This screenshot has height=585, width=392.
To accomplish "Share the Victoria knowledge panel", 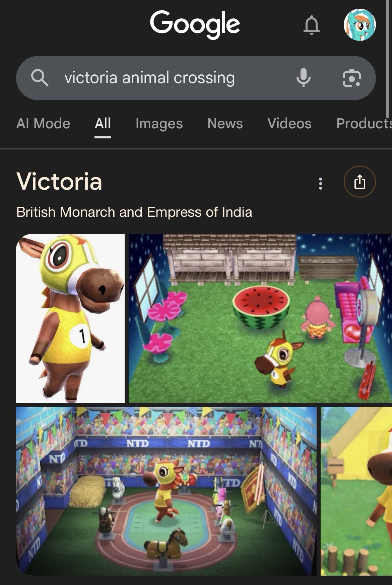I will pos(360,182).
